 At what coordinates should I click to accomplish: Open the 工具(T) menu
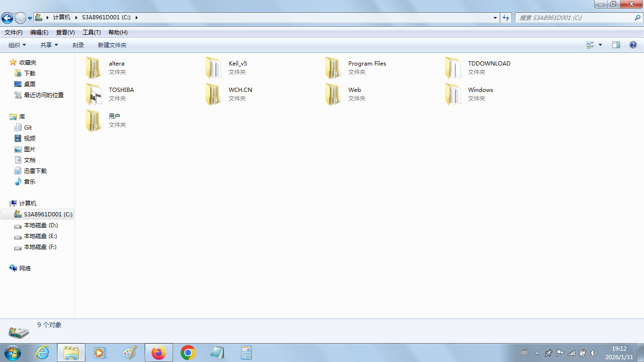91,33
